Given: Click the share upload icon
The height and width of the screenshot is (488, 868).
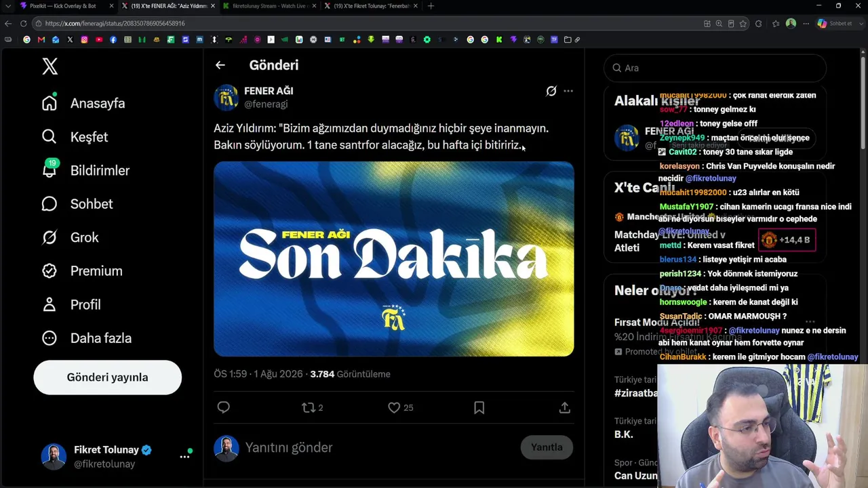Looking at the screenshot, I should coord(564,407).
